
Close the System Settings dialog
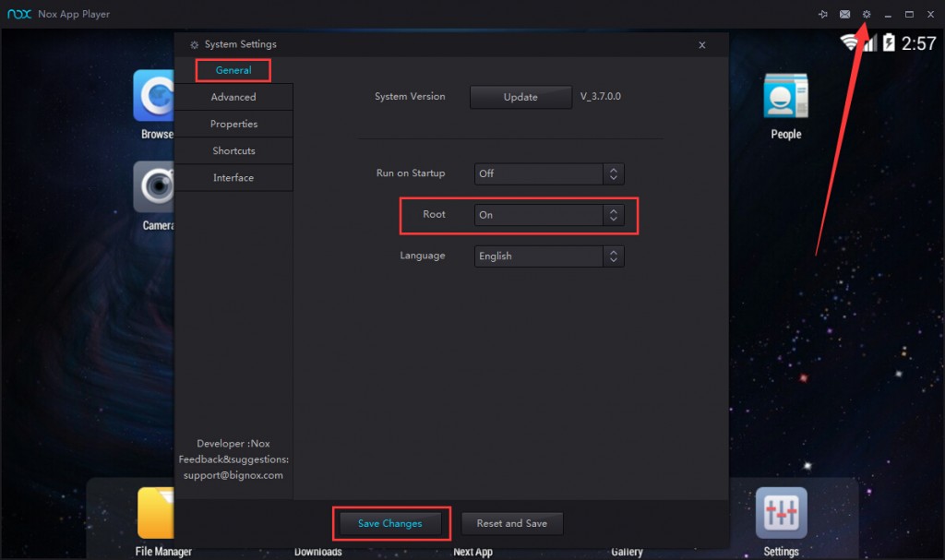(701, 44)
